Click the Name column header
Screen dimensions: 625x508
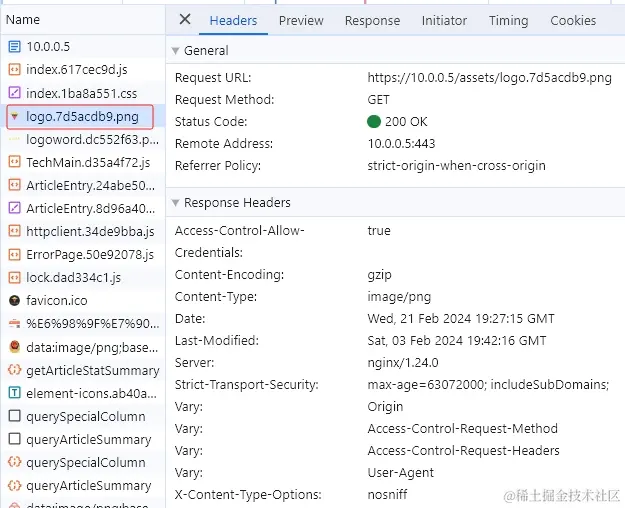click(x=23, y=20)
